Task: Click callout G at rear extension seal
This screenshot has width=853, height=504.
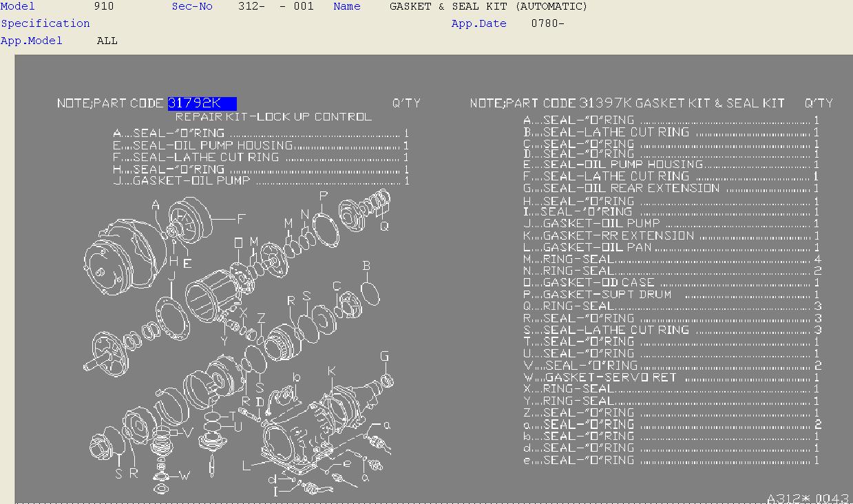Action: coord(385,356)
